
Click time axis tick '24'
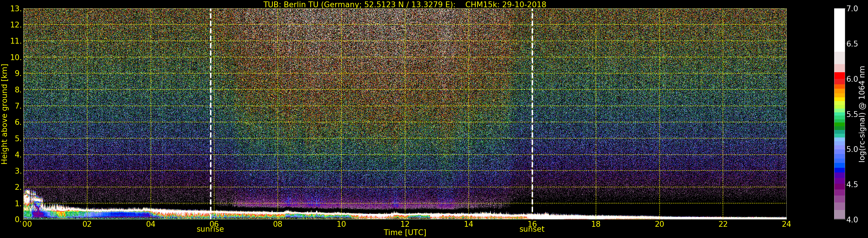click(786, 224)
